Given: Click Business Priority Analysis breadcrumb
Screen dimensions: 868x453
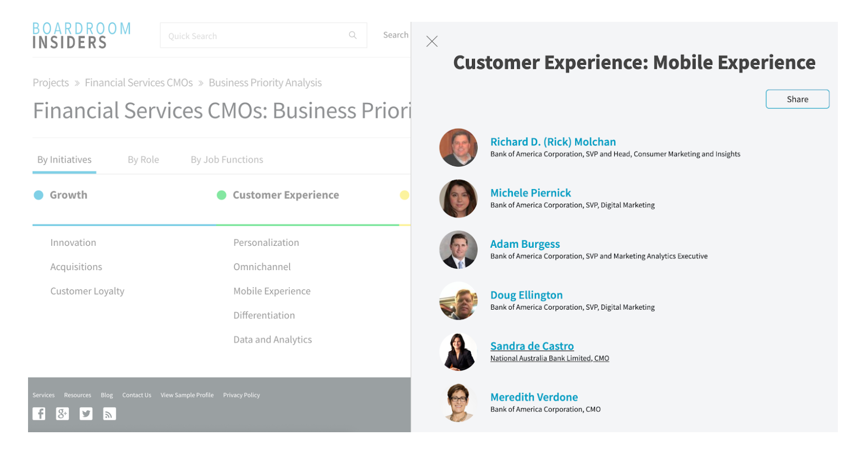Looking at the screenshot, I should 265,83.
